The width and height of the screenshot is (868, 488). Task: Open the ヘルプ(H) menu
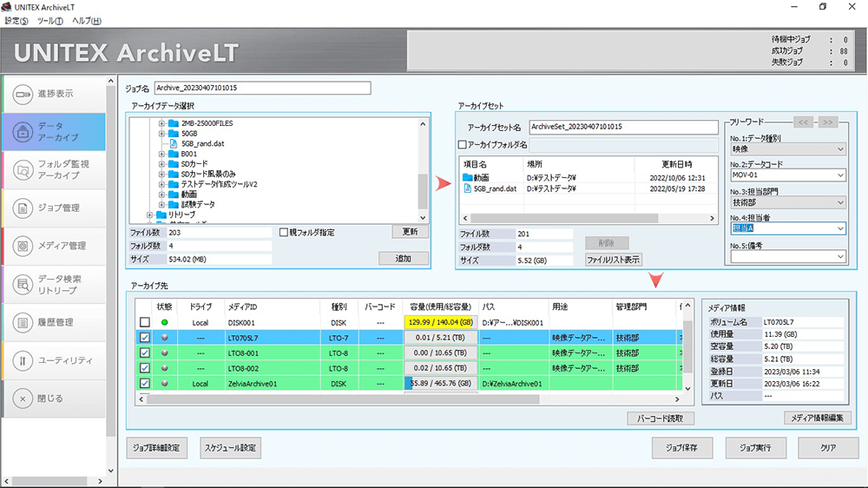[x=86, y=21]
